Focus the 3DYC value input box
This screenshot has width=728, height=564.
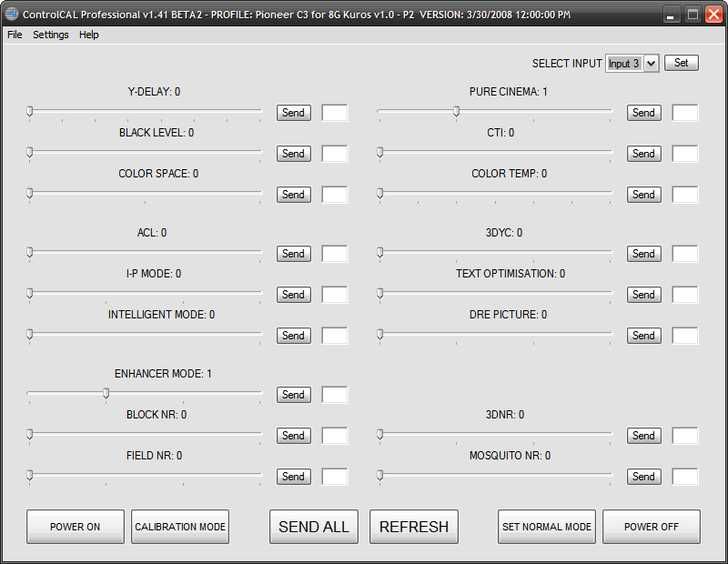[x=685, y=254]
